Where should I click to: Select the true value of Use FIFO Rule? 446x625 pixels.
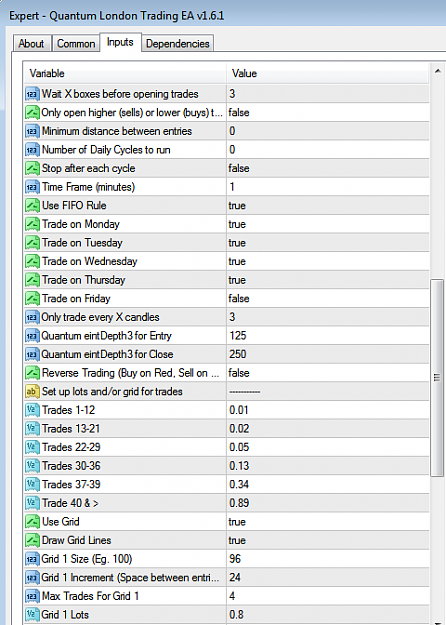pos(237,206)
